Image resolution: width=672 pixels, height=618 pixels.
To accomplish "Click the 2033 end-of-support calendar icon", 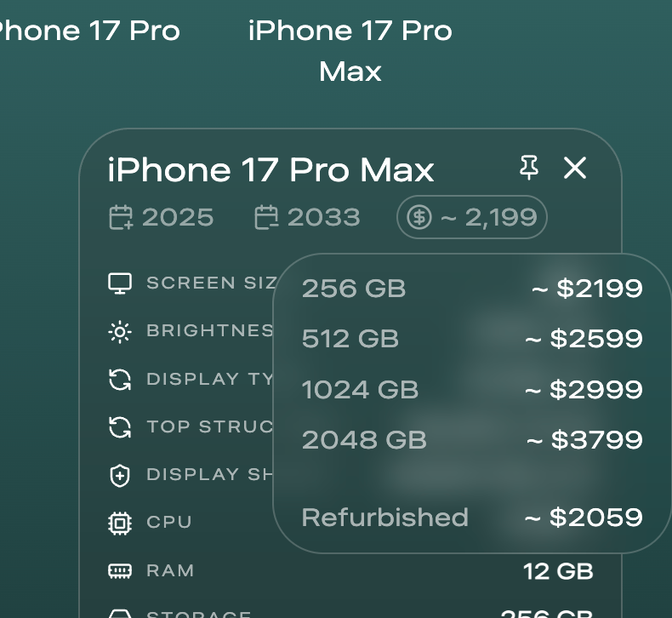I will point(267,218).
